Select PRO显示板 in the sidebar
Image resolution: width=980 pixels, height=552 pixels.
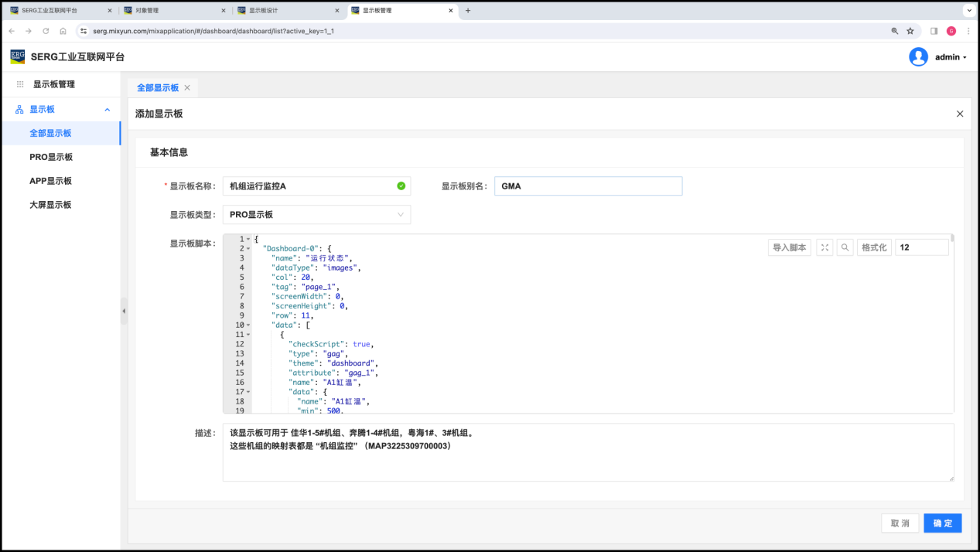tap(51, 157)
